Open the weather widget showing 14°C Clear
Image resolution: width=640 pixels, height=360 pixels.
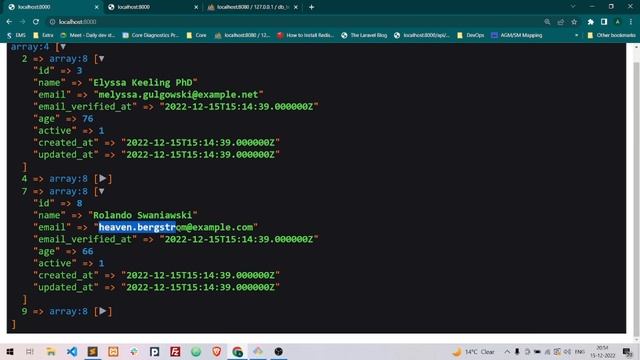pyautogui.click(x=473, y=351)
